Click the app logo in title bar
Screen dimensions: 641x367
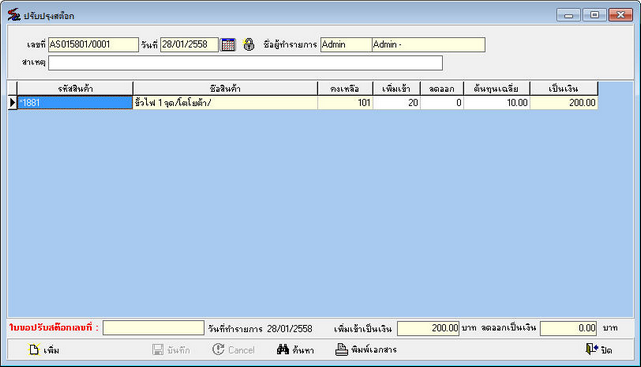tap(14, 15)
